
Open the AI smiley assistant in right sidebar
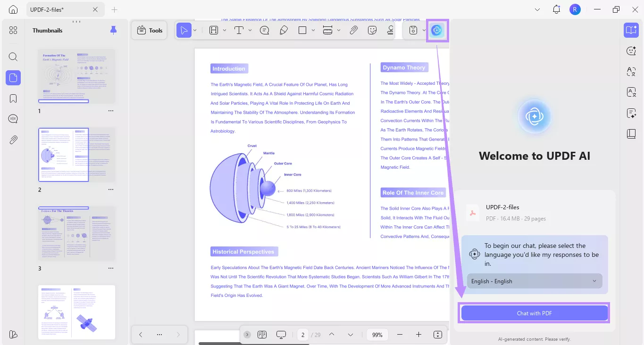click(x=631, y=51)
